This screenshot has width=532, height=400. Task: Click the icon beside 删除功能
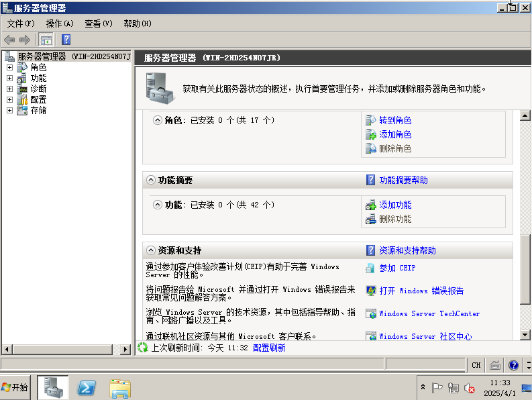[371, 219]
